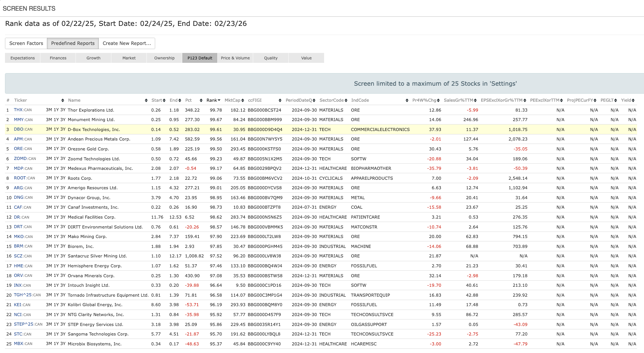Viewport: 644px width, 353px height.
Task: Sort by Pct using its header arrows
Action: pyautogui.click(x=201, y=101)
